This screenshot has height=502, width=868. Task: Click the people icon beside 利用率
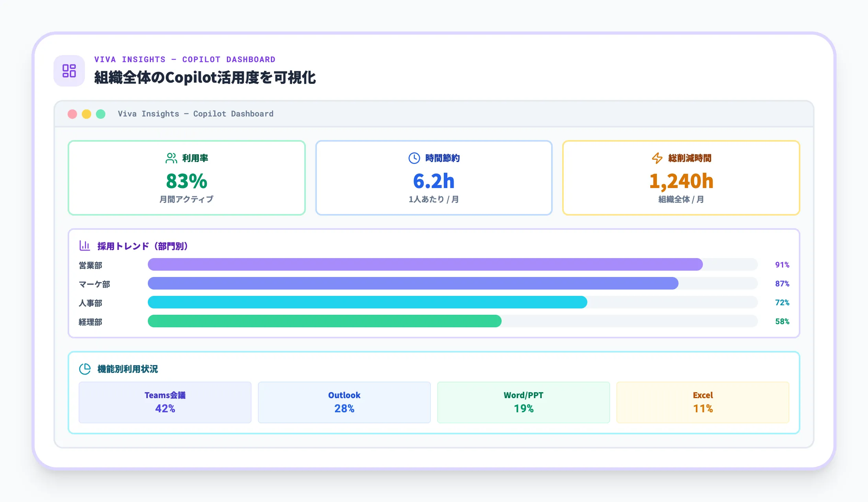[x=171, y=158]
